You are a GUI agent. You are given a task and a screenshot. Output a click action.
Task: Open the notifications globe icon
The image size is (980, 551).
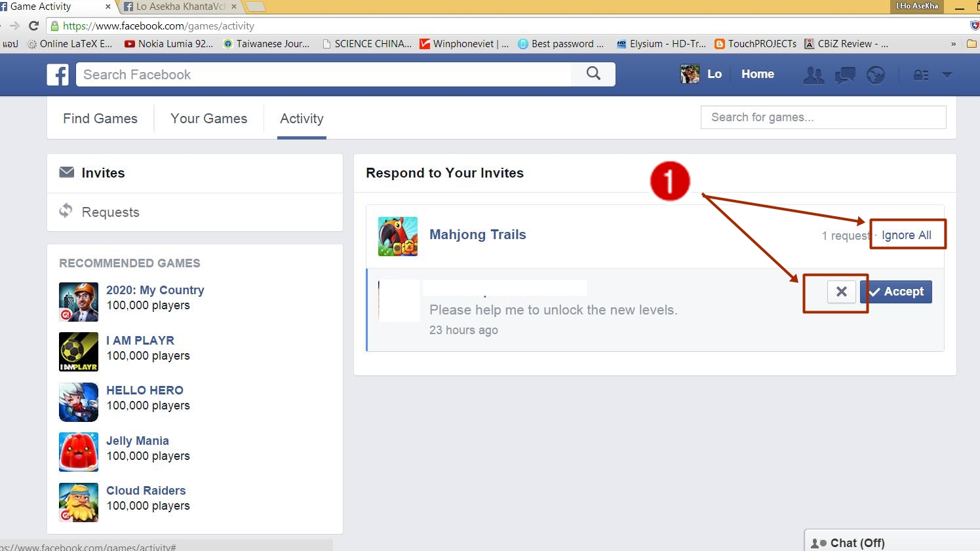[876, 75]
